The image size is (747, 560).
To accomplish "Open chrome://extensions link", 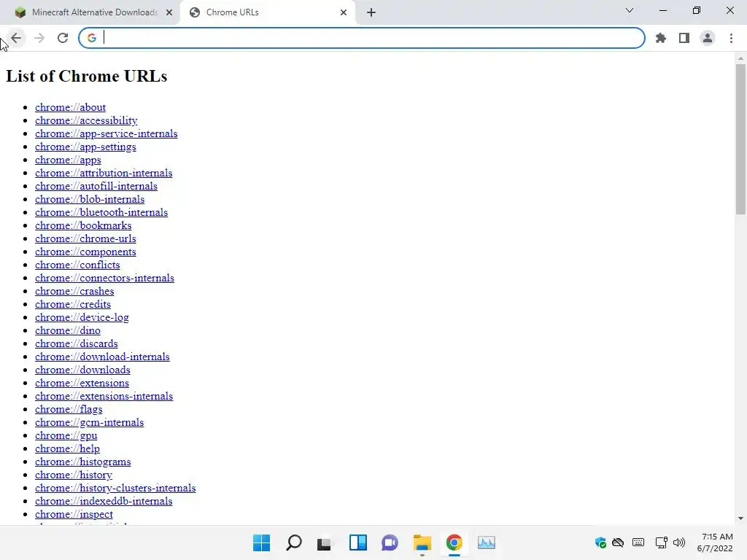I will click(x=82, y=384).
